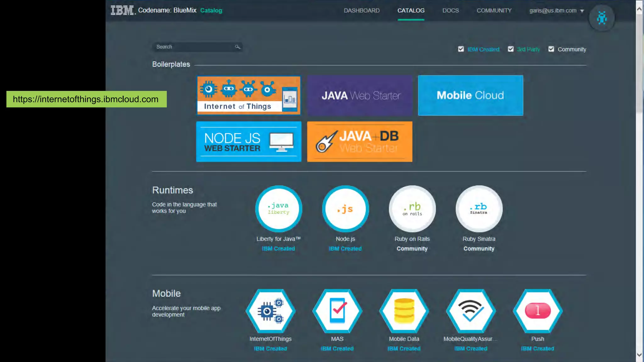644x362 pixels.
Task: Click the Push service label
Action: pyautogui.click(x=538, y=339)
